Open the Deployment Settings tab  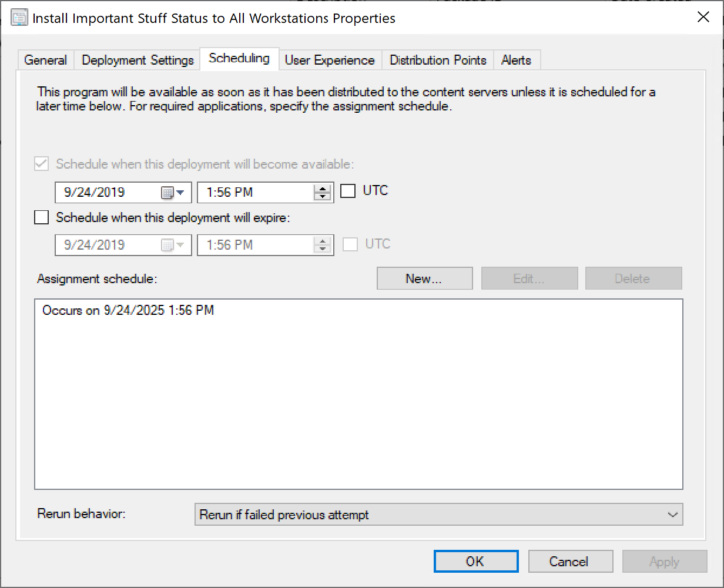pos(138,61)
